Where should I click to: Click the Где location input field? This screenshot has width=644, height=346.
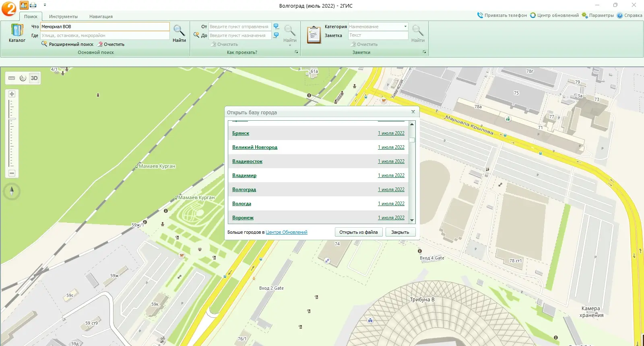pyautogui.click(x=105, y=35)
